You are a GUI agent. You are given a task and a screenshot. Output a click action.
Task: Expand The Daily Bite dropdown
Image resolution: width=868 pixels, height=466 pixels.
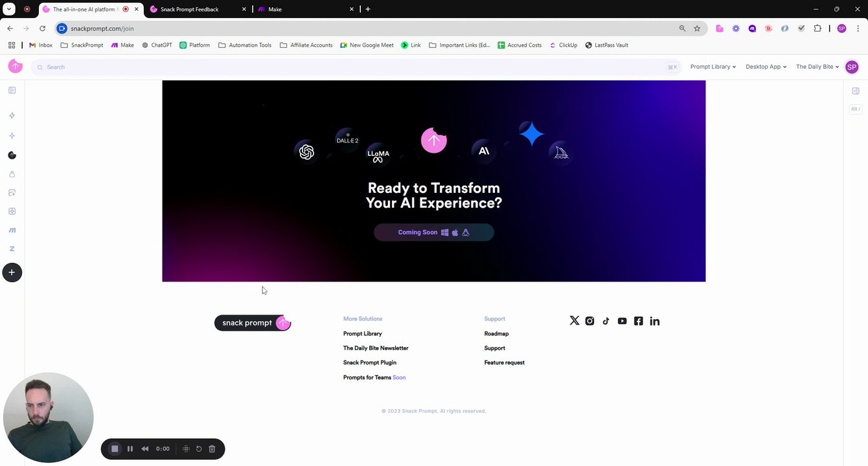[x=817, y=67]
